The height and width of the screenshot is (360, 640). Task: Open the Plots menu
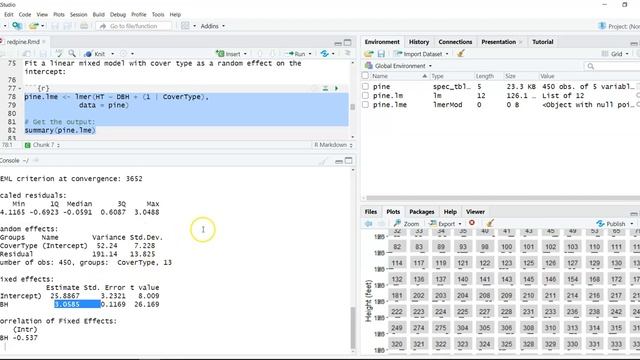coord(59,14)
